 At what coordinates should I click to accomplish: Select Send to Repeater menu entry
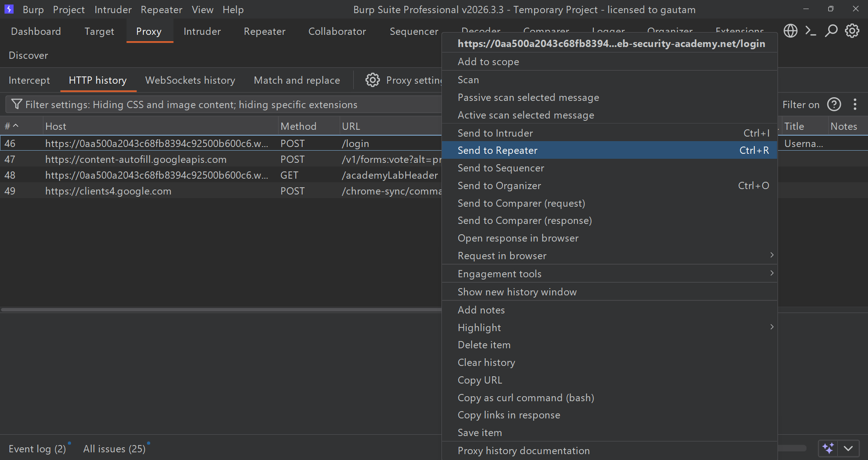[x=609, y=150]
